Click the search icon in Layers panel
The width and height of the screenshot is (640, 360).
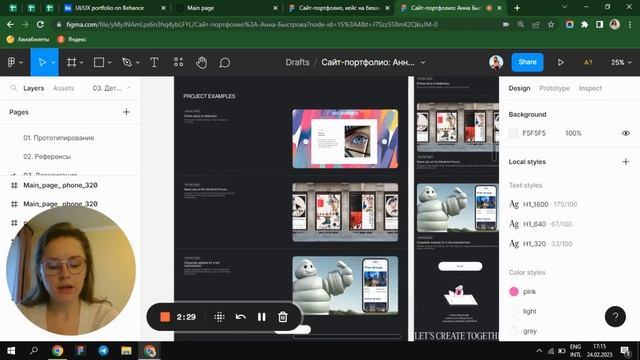tap(13, 88)
